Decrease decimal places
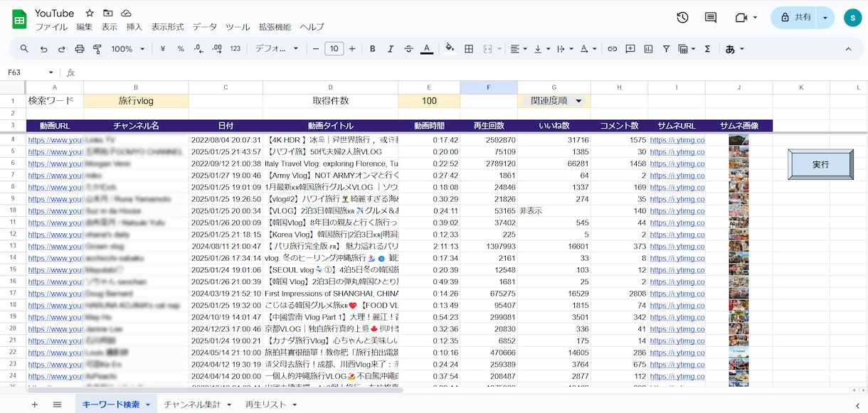The image size is (868, 413). [x=199, y=49]
